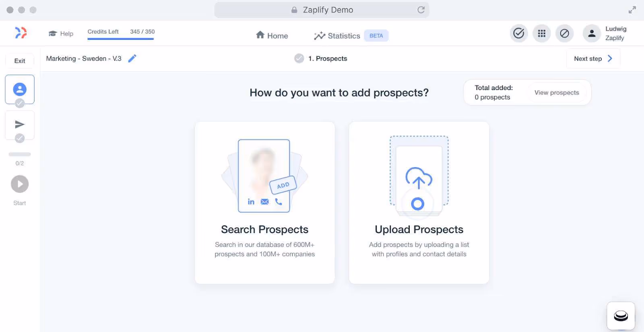Expand the window with fullscreen arrows icon
Viewport: 644px width, 332px height.
pyautogui.click(x=632, y=10)
